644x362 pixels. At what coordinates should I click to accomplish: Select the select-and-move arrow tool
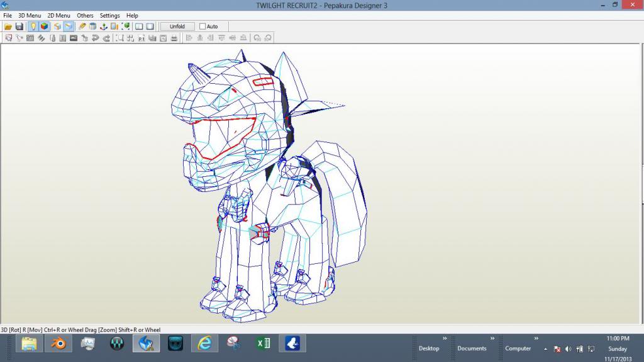[8, 38]
